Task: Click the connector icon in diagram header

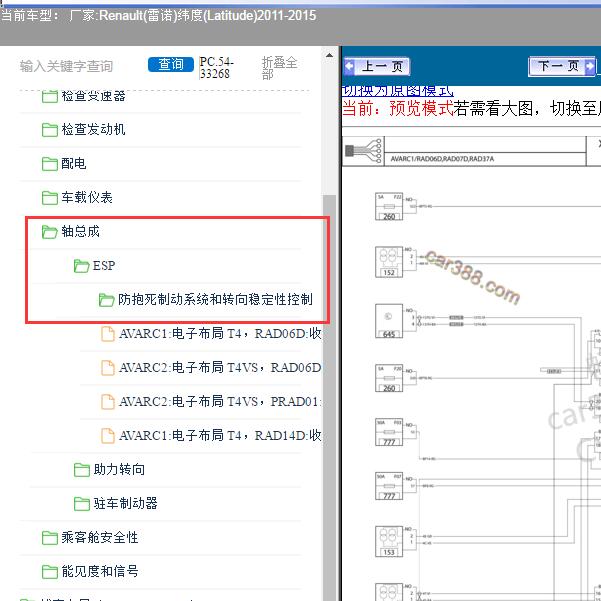Action: coord(363,151)
